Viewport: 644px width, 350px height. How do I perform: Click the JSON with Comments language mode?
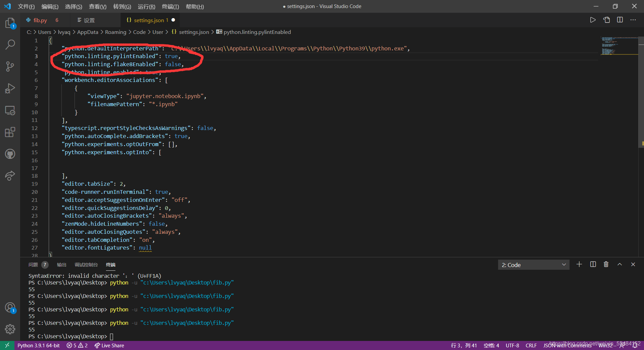[x=567, y=345]
